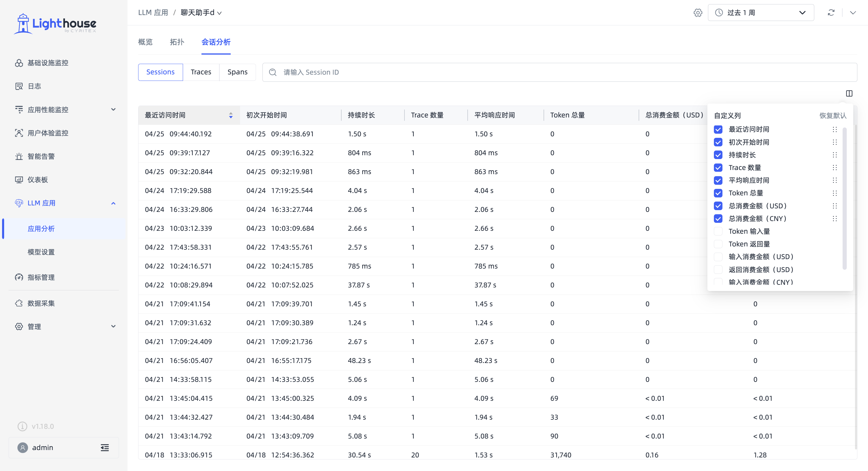Click the admin user avatar icon

[22, 447]
